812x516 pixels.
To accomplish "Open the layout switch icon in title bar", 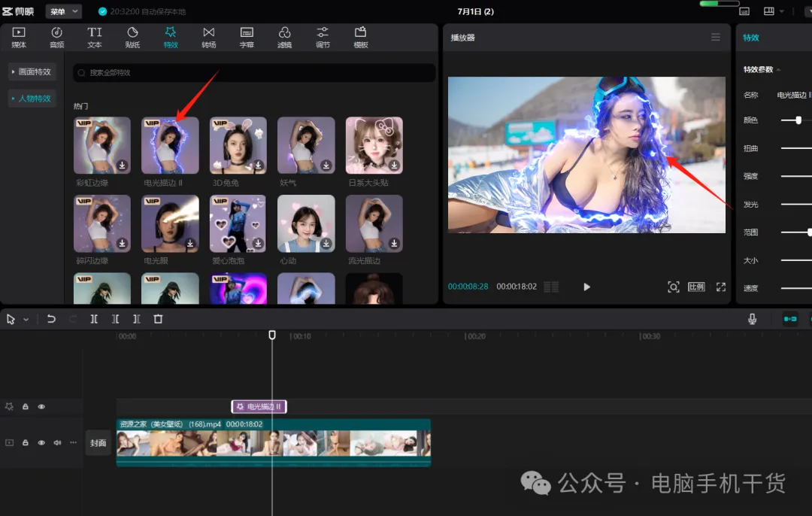I will click(x=769, y=11).
